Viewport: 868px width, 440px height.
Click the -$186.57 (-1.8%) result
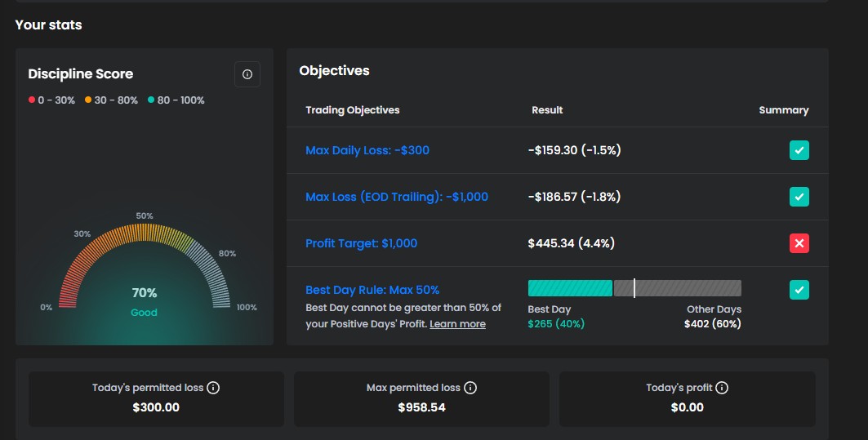(x=575, y=197)
